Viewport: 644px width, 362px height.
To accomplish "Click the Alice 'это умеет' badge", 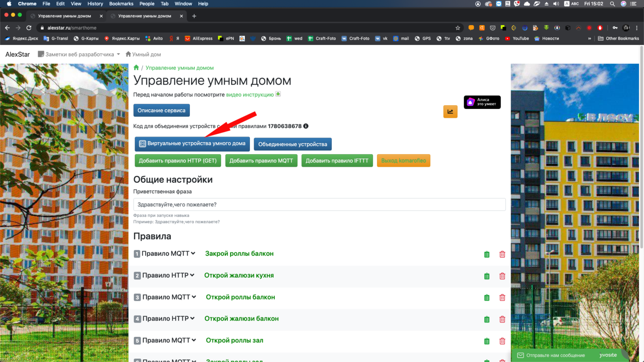I will click(x=482, y=102).
